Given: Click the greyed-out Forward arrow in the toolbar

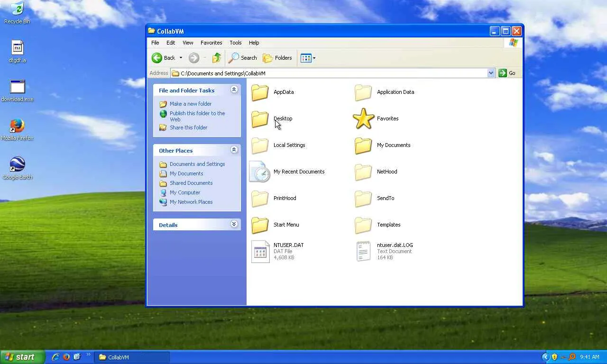Looking at the screenshot, I should click(193, 58).
